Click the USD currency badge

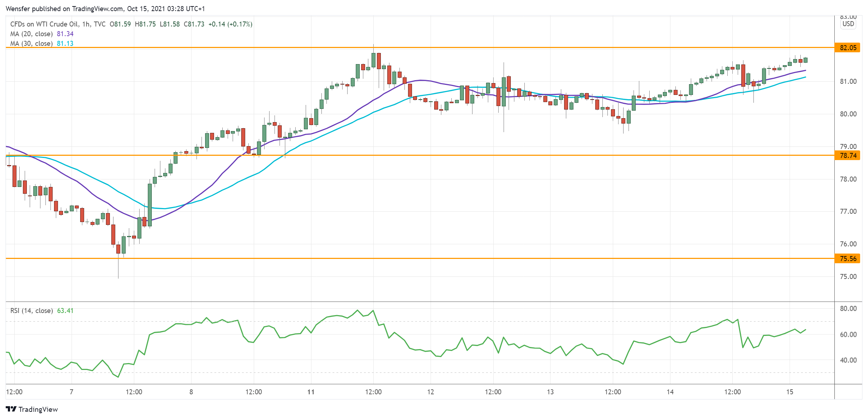pos(848,24)
